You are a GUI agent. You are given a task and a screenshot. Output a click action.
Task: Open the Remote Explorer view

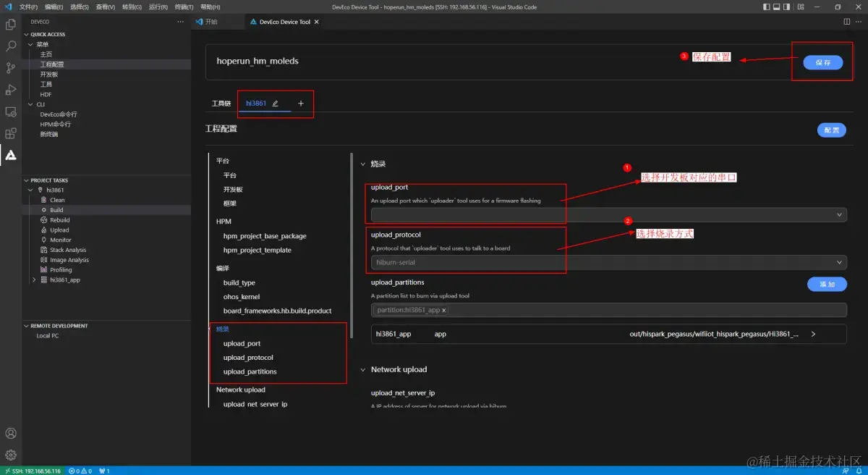click(11, 112)
